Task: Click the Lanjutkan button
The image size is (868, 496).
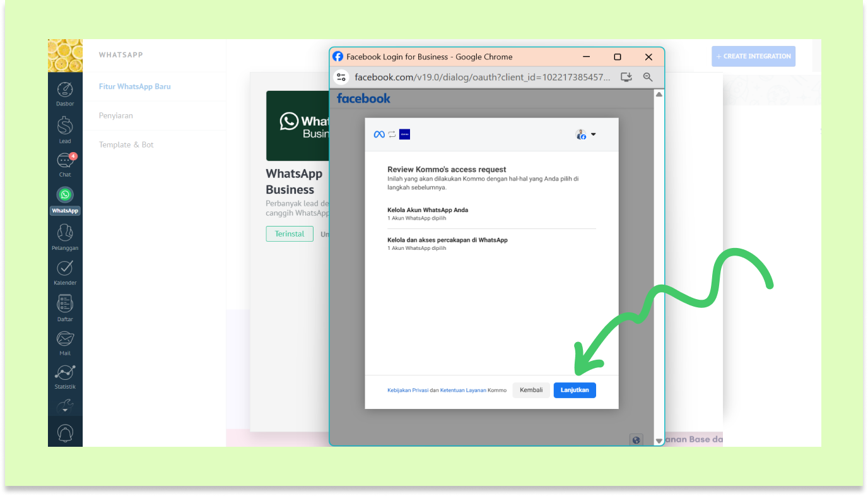Action: [575, 390]
